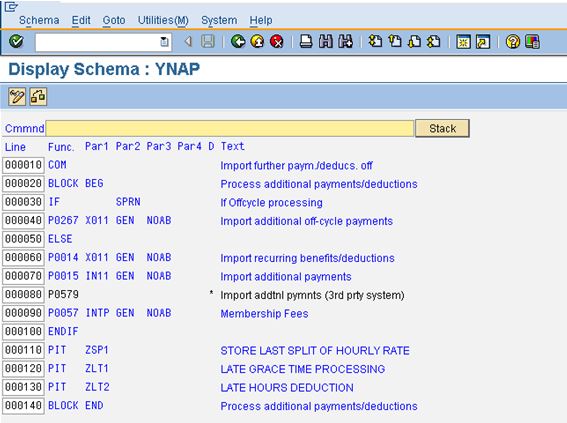Image resolution: width=567 pixels, height=423 pixels.
Task: Click the yellow Exit icon
Action: [x=257, y=42]
